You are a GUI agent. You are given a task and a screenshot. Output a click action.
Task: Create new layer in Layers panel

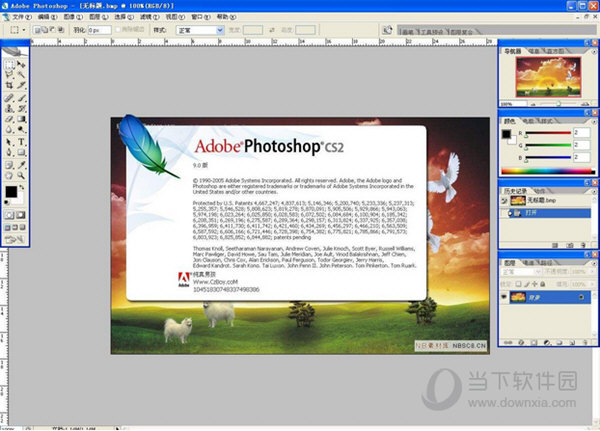pyautogui.click(x=572, y=343)
